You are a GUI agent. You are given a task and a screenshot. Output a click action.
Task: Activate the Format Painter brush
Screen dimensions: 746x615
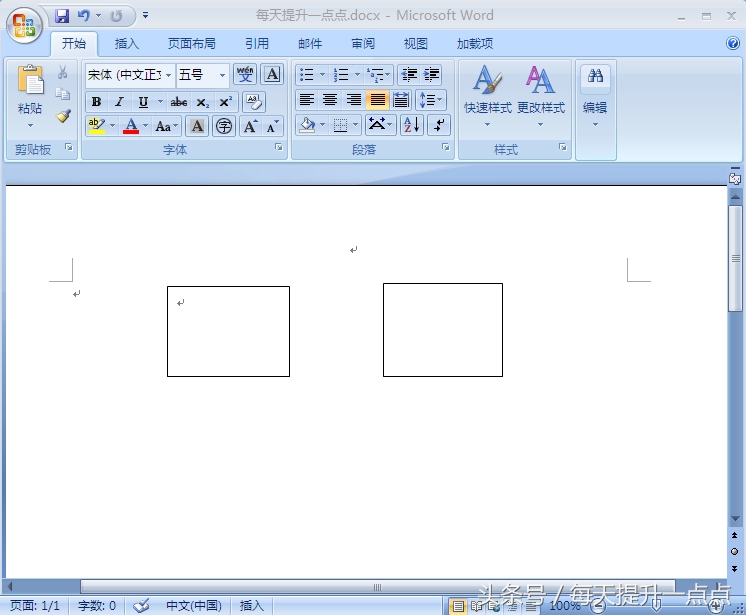coord(63,116)
